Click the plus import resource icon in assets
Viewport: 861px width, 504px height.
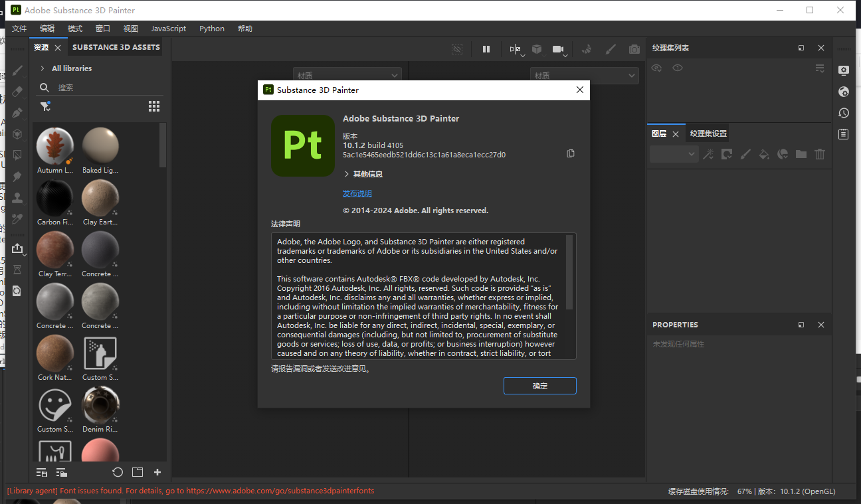point(157,472)
